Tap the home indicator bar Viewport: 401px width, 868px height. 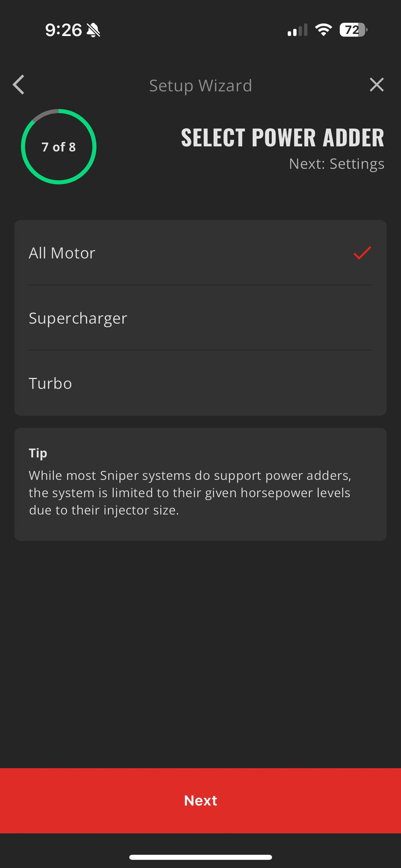200,857
